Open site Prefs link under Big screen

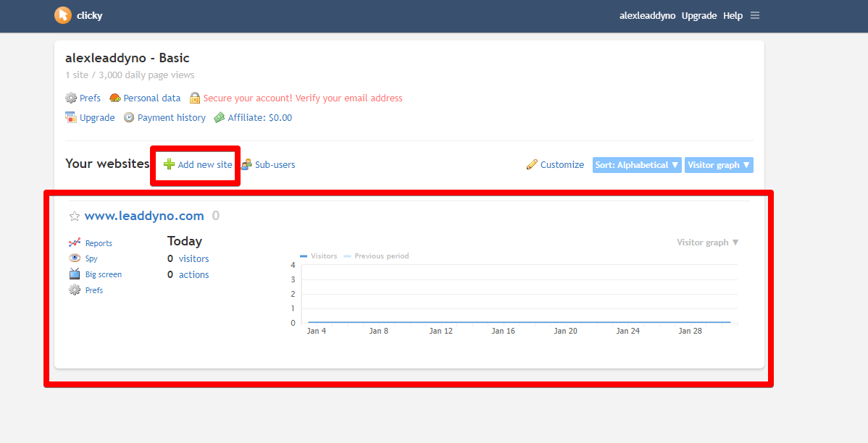[94, 290]
